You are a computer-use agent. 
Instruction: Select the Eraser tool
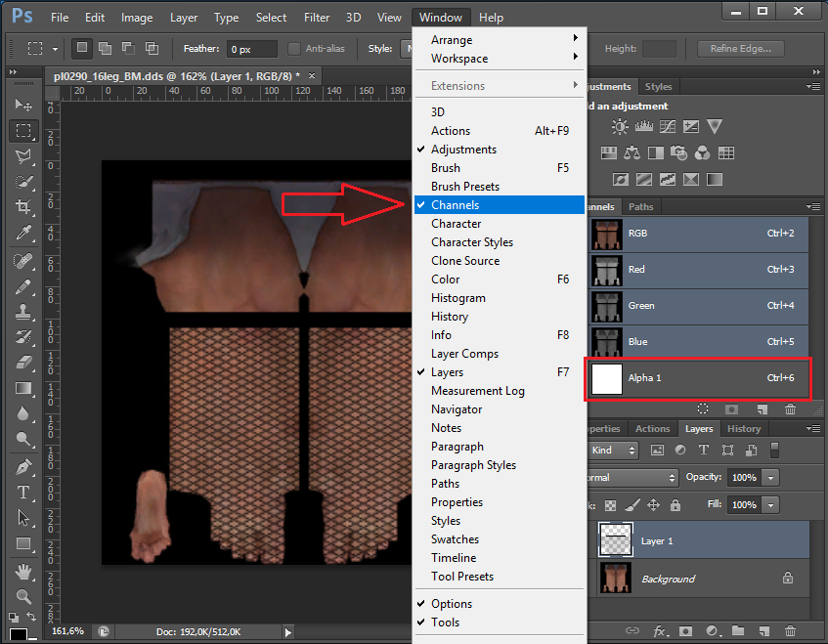(23, 363)
